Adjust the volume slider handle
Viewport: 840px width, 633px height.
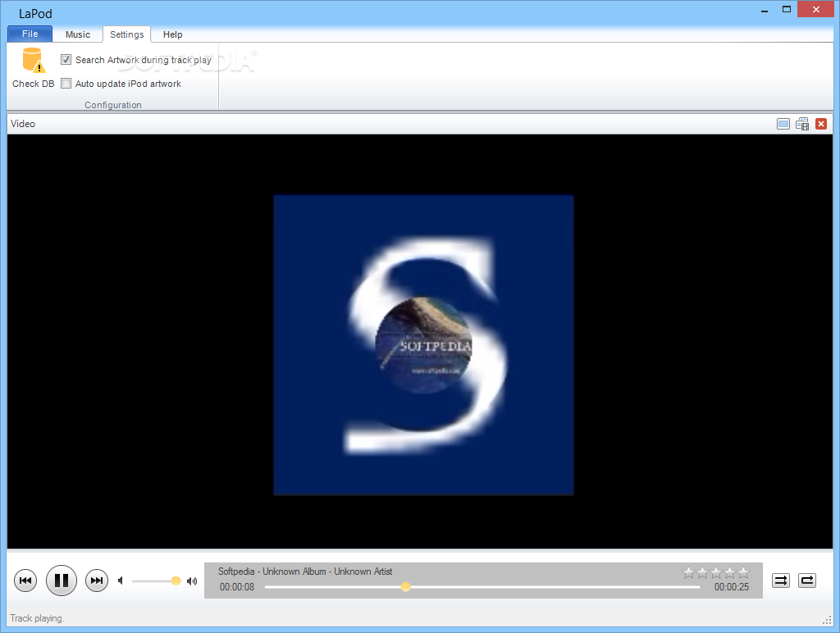[176, 581]
